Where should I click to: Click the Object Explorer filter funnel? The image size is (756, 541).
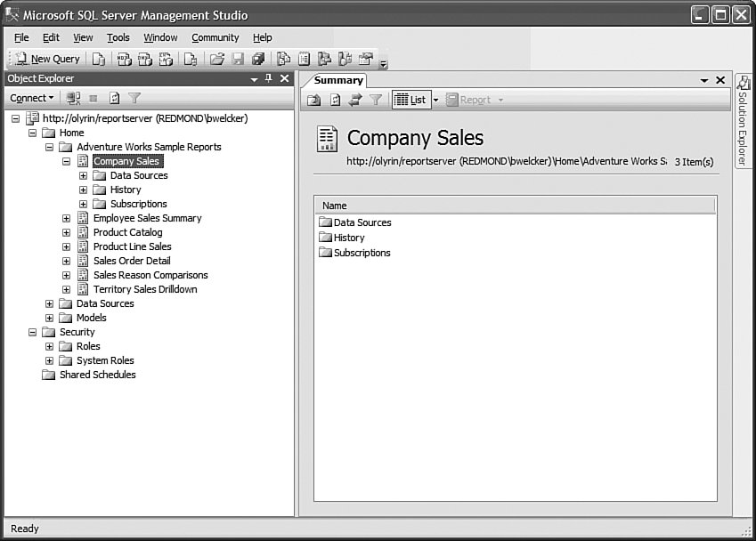pos(134,98)
